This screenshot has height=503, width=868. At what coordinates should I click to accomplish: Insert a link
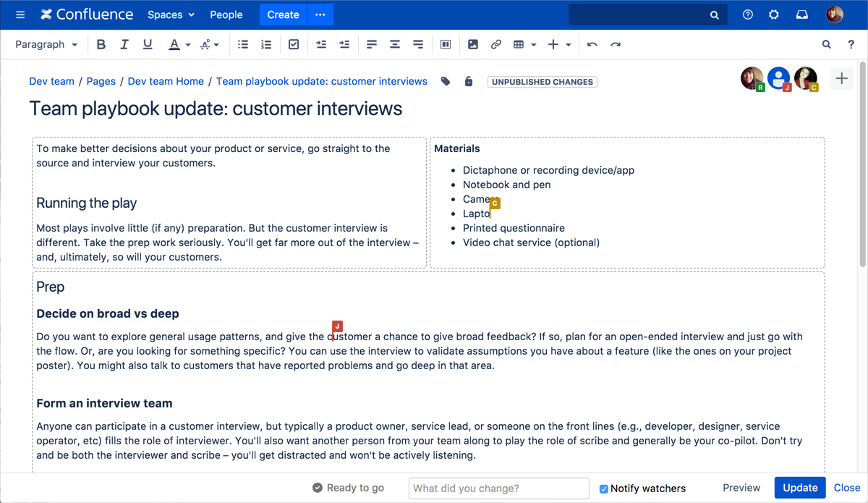tap(496, 44)
